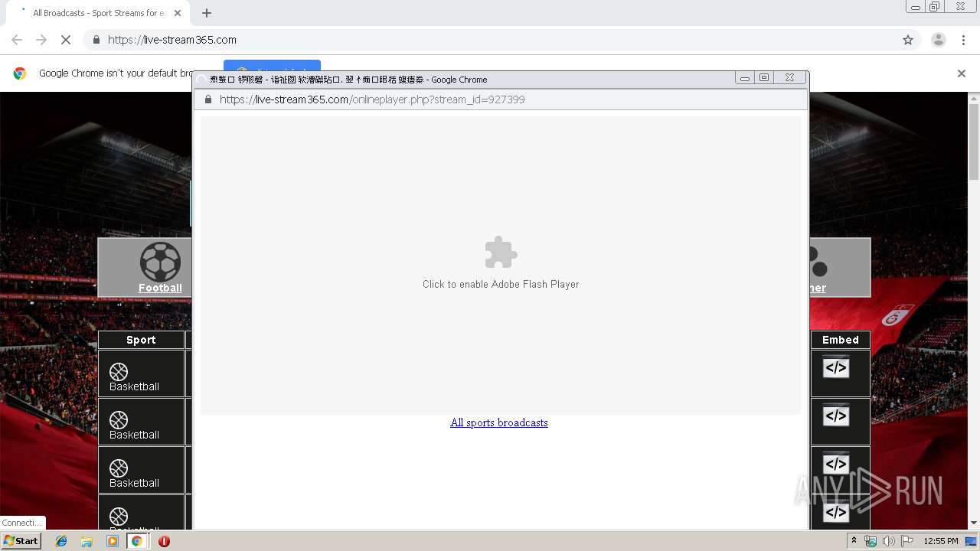Click the stop loading button in Chrome toolbar
Viewport: 980px width, 551px height.
[x=66, y=40]
